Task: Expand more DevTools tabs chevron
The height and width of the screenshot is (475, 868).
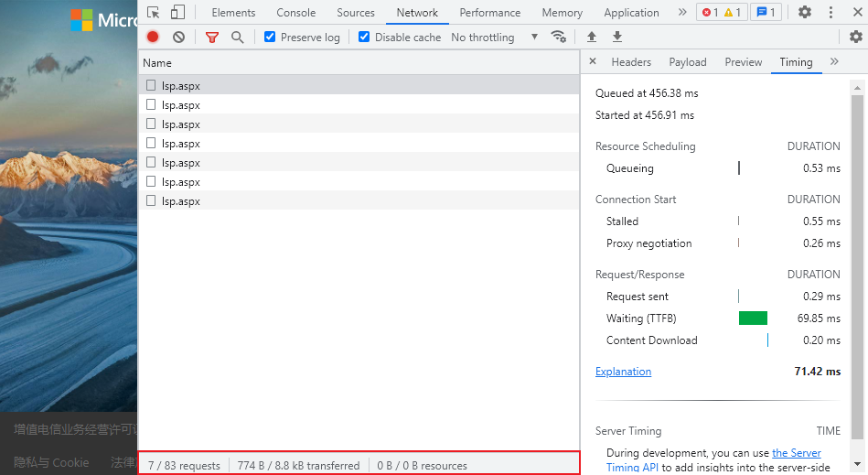Action: (682, 13)
